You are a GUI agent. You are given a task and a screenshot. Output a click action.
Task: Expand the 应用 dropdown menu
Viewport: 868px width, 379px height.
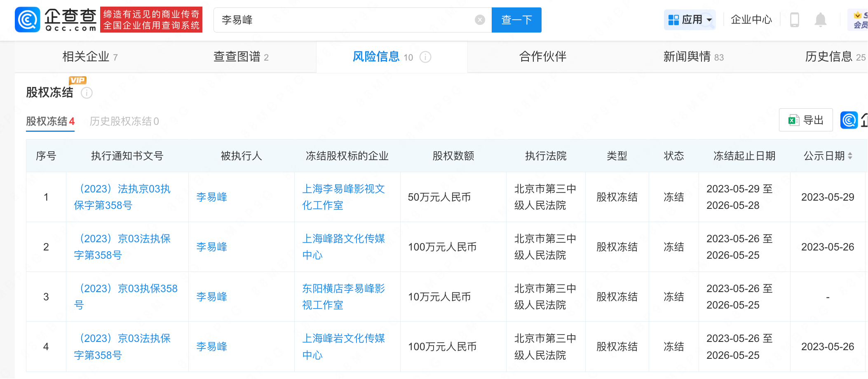(x=690, y=20)
